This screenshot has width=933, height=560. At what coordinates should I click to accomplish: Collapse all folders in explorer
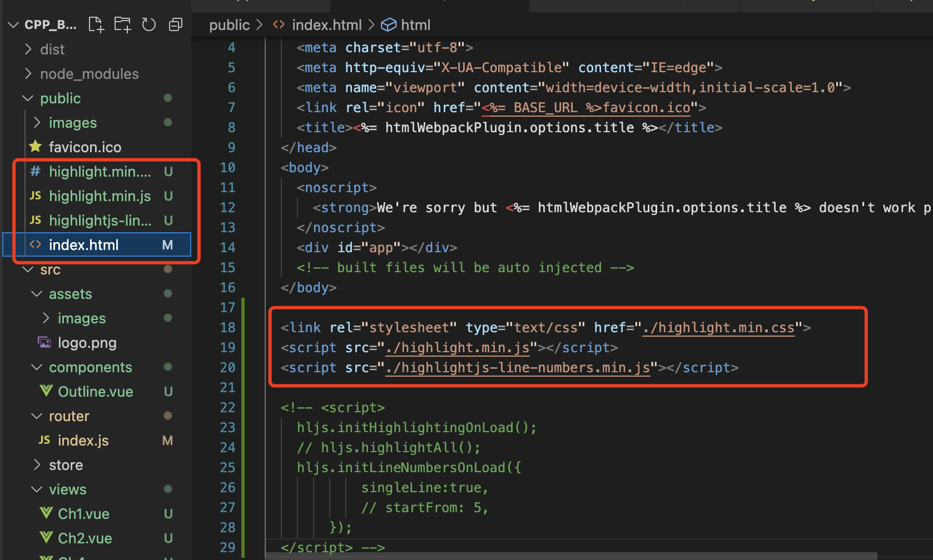tap(176, 24)
